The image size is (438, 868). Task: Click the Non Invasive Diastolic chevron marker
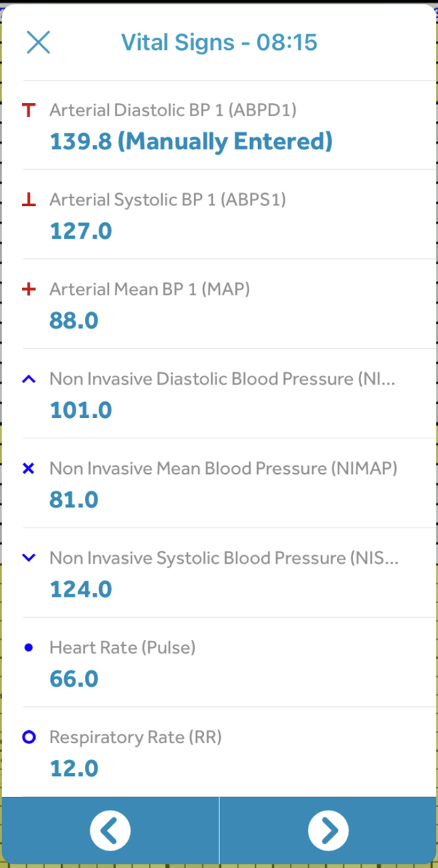[29, 379]
